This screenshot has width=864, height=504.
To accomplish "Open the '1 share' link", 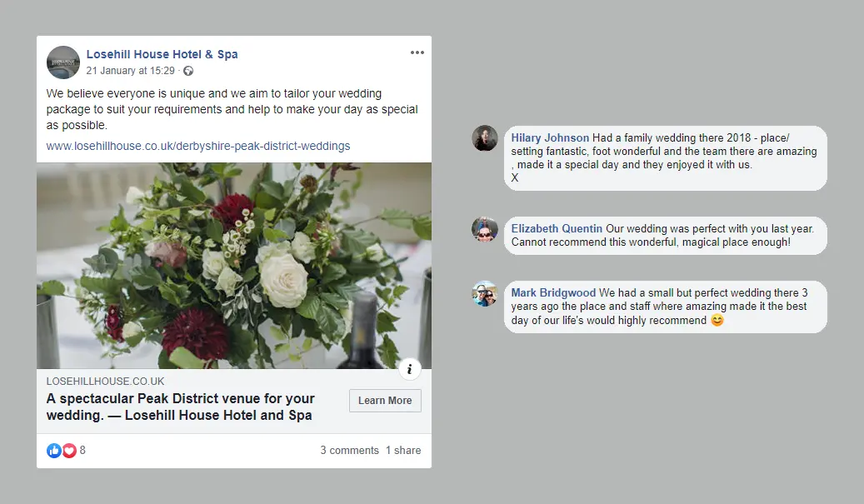I will tap(403, 450).
